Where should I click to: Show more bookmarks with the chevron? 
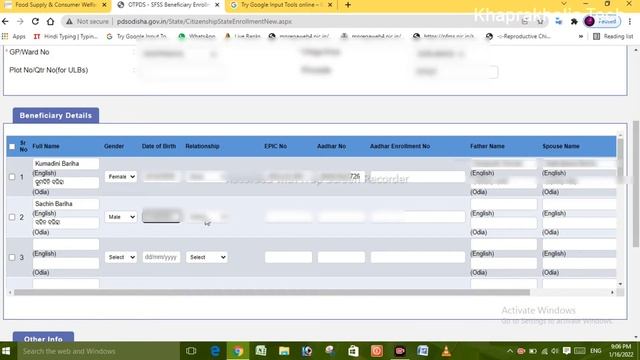(x=581, y=36)
